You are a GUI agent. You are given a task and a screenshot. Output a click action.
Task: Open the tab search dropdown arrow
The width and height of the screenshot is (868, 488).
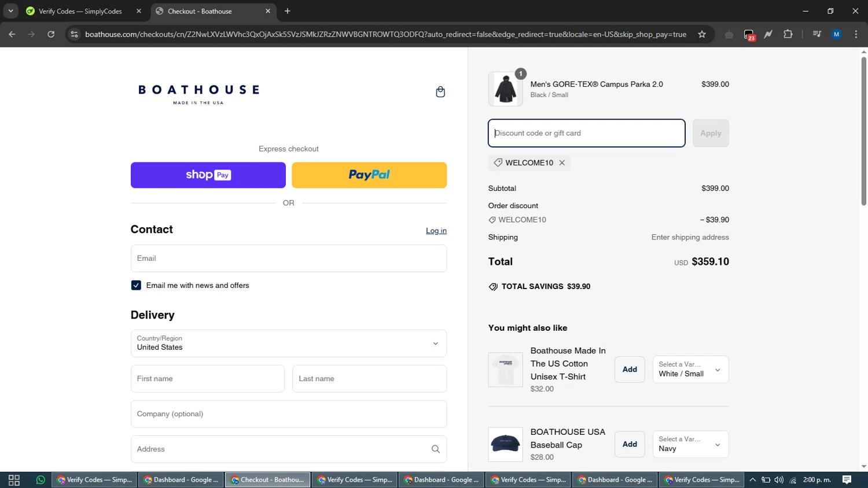[x=10, y=11]
